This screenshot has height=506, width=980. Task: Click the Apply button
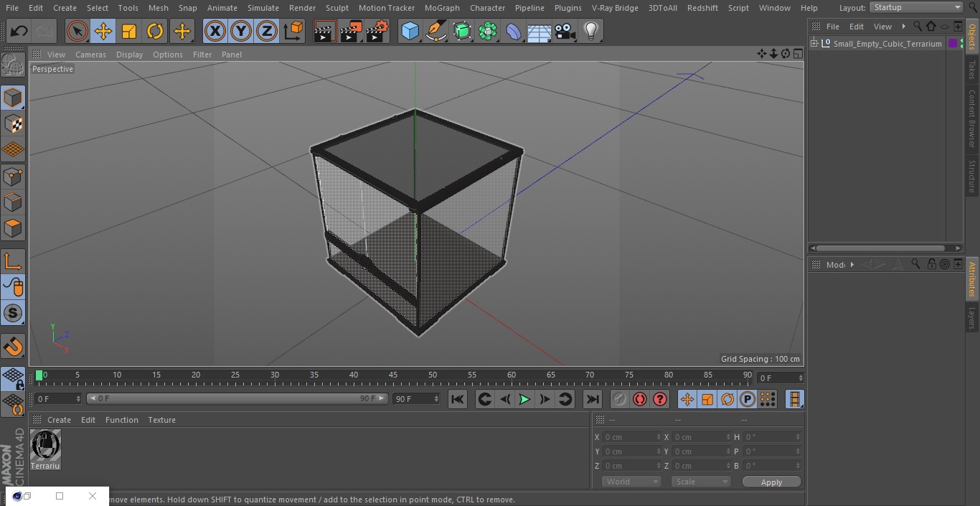(771, 482)
